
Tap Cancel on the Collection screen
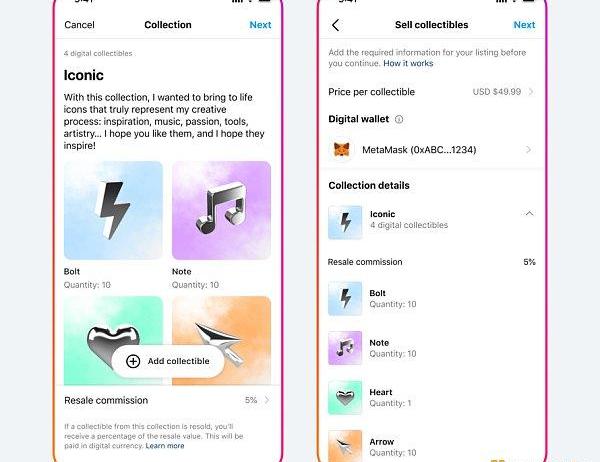click(x=79, y=25)
